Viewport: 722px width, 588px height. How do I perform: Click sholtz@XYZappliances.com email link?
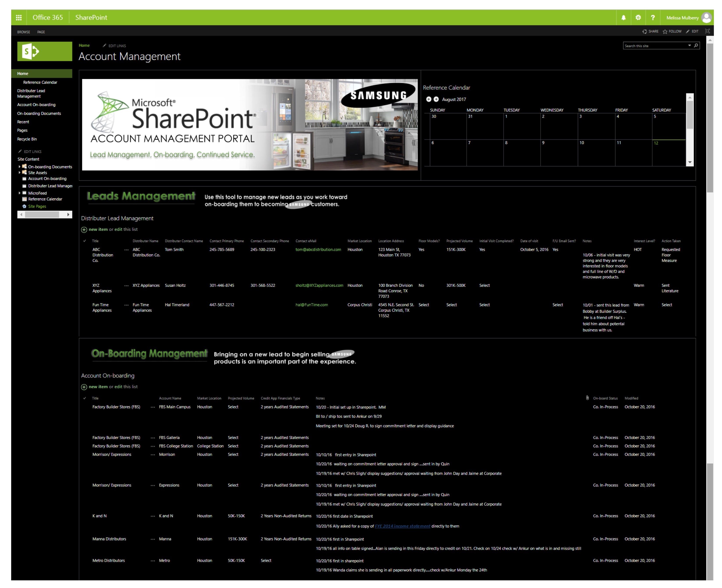point(319,286)
